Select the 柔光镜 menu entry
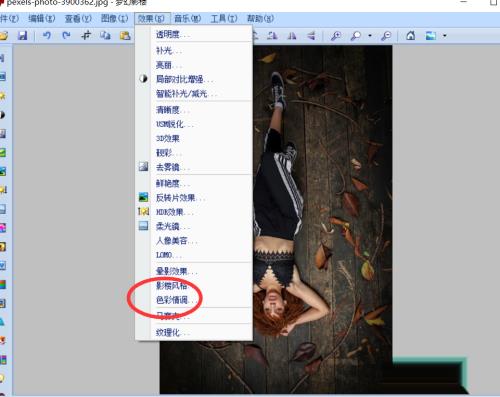This screenshot has height=397, width=500. click(194, 226)
